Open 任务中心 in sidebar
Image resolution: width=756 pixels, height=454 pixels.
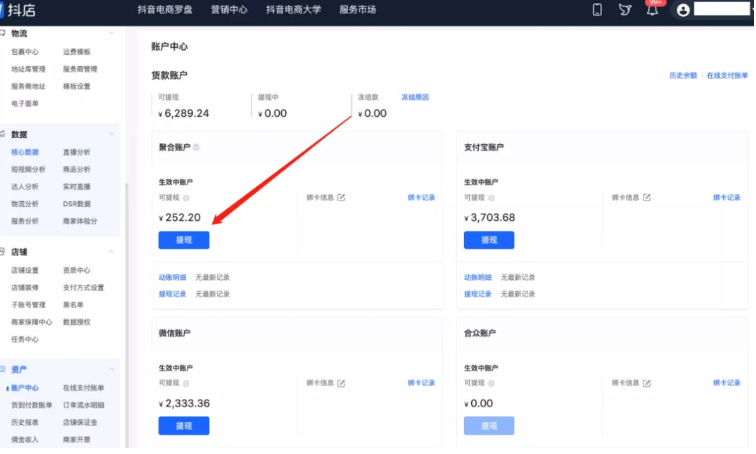[25, 339]
